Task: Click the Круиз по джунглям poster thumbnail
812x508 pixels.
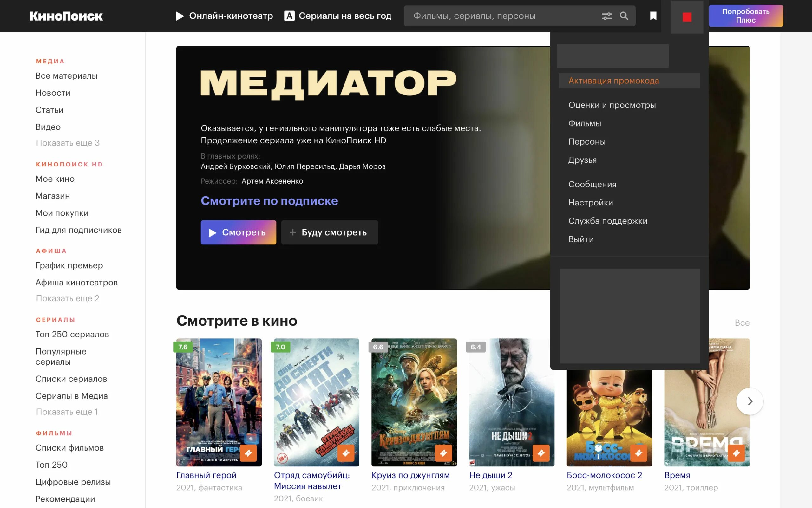Action: click(414, 402)
